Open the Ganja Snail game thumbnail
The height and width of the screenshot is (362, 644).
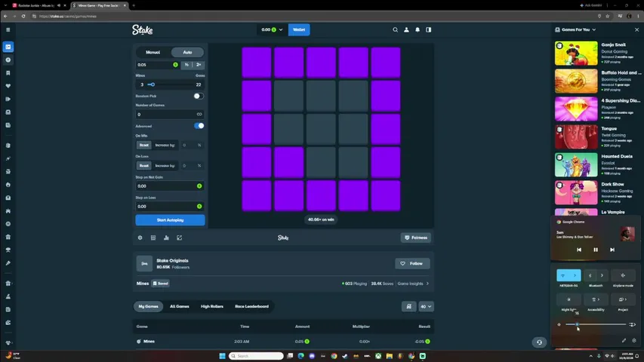(576, 53)
